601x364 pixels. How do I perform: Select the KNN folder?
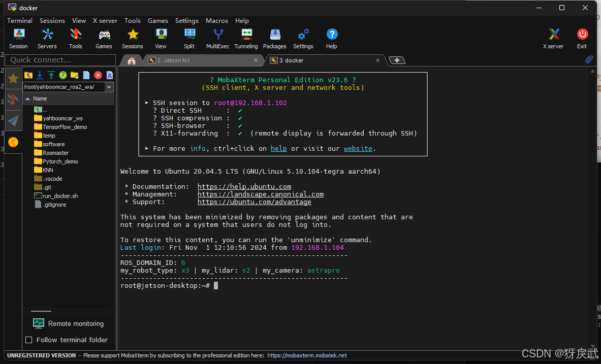pos(44,170)
